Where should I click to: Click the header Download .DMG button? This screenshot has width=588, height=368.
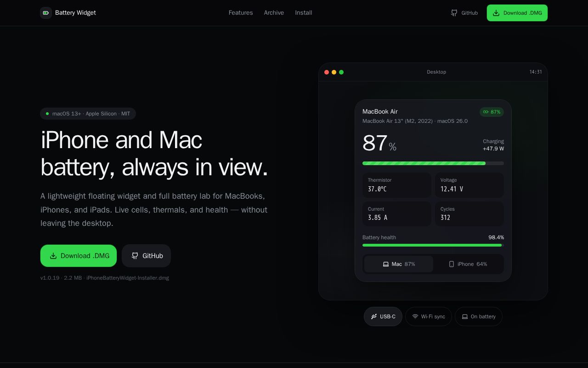coord(517,13)
